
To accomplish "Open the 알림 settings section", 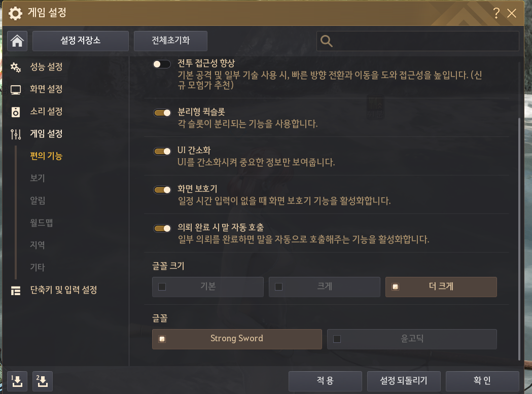I will point(38,200).
